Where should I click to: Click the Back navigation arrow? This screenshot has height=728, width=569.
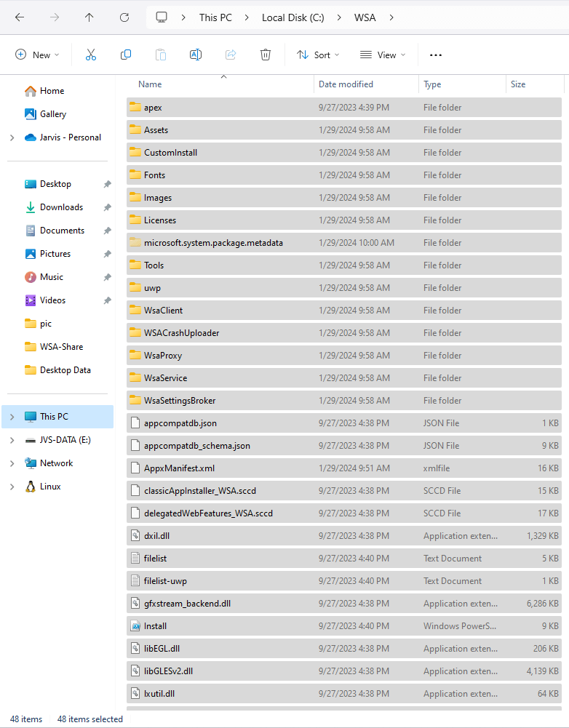tap(20, 17)
